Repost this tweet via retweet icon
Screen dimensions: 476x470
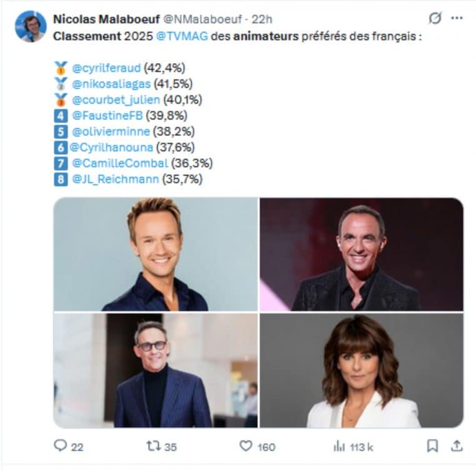click(x=153, y=446)
